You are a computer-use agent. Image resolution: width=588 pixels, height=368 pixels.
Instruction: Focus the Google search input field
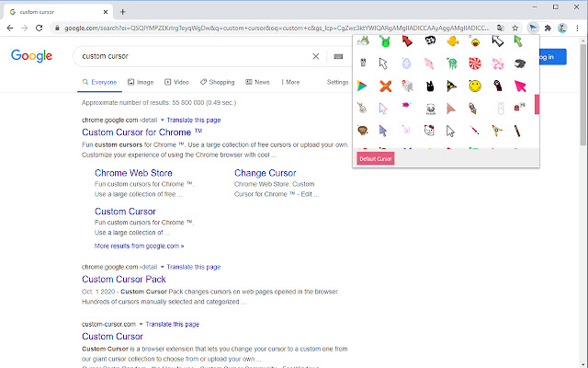click(x=195, y=56)
